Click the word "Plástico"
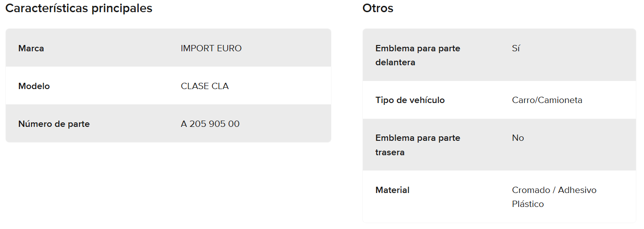Screen dimensions: 644x229 tap(528, 204)
